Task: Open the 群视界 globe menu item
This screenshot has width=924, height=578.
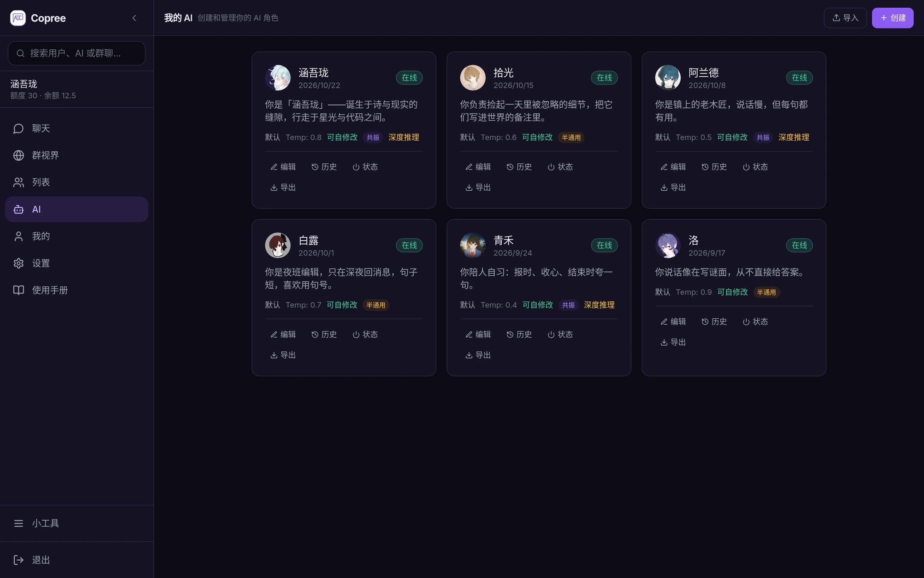Action: [x=77, y=155]
